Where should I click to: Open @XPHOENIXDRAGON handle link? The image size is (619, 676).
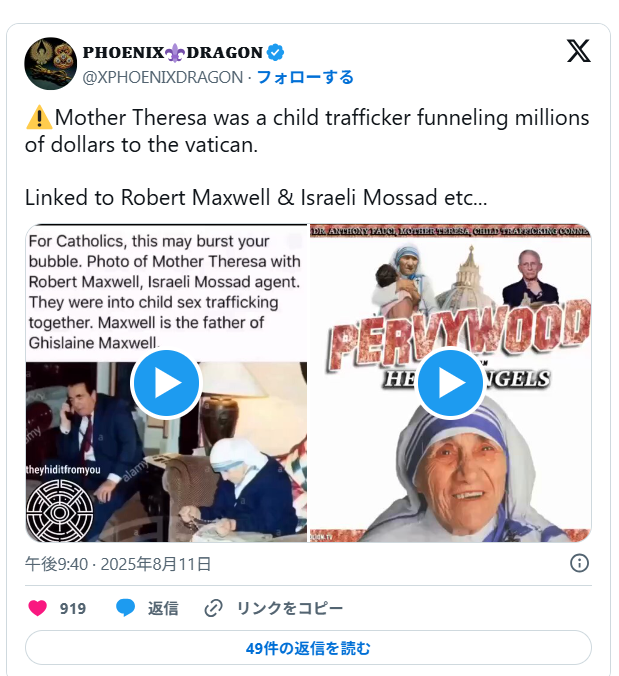163,77
